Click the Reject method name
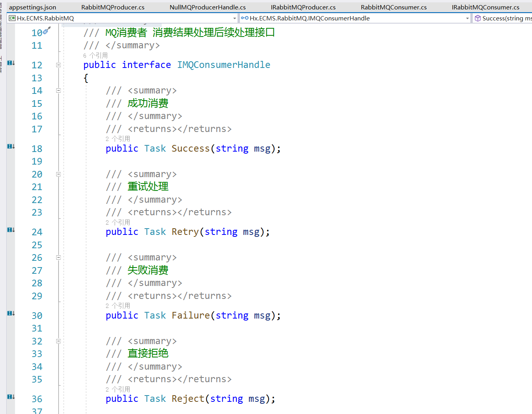This screenshot has width=532, height=414. click(x=188, y=399)
